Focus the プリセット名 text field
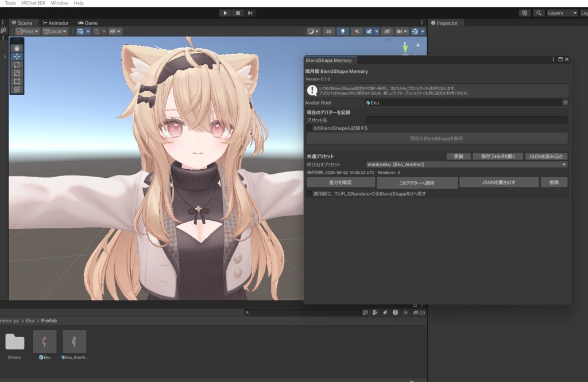This screenshot has width=588, height=382. coord(467,120)
